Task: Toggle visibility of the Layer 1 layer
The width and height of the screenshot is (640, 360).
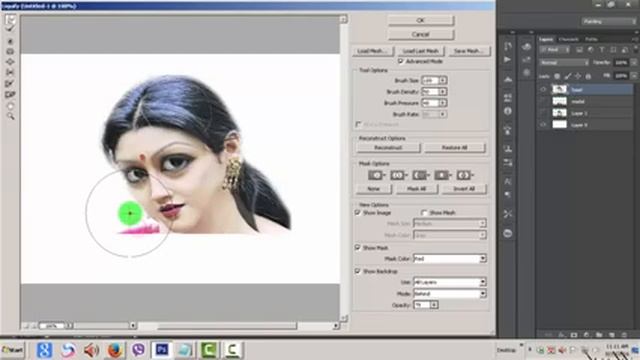Action: 543,113
